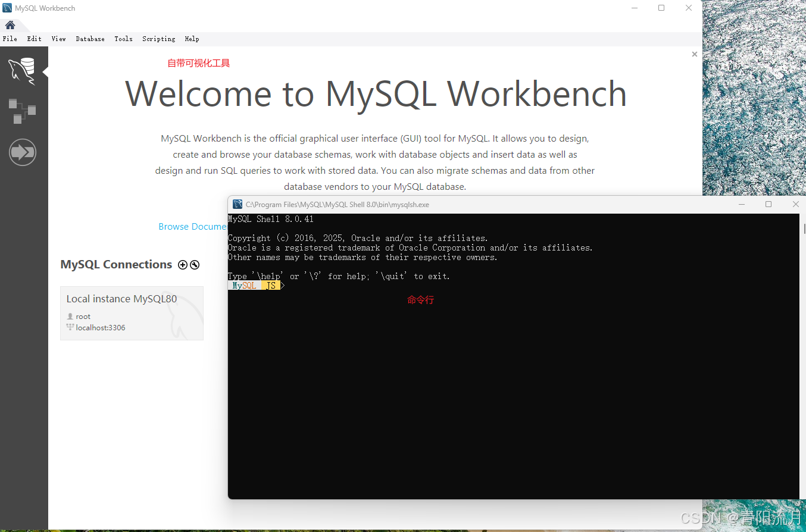Open the File menu
This screenshot has height=532, width=806.
pos(10,39)
